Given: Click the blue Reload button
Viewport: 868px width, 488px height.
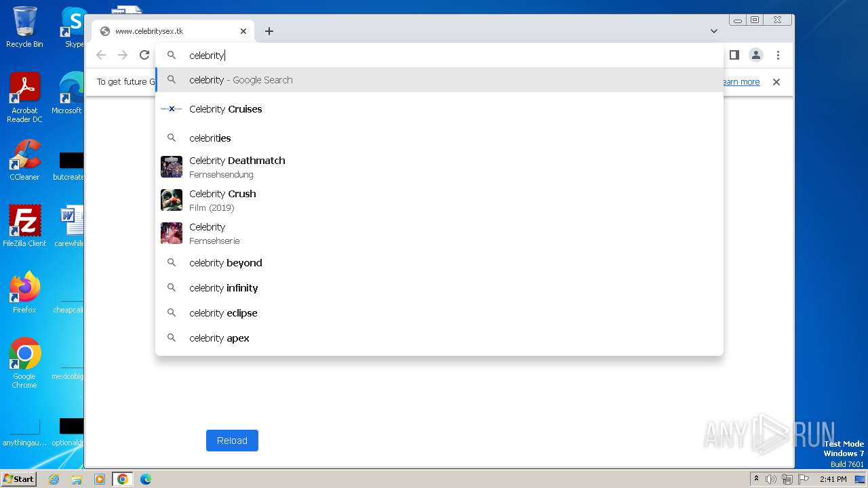Looking at the screenshot, I should point(232,441).
